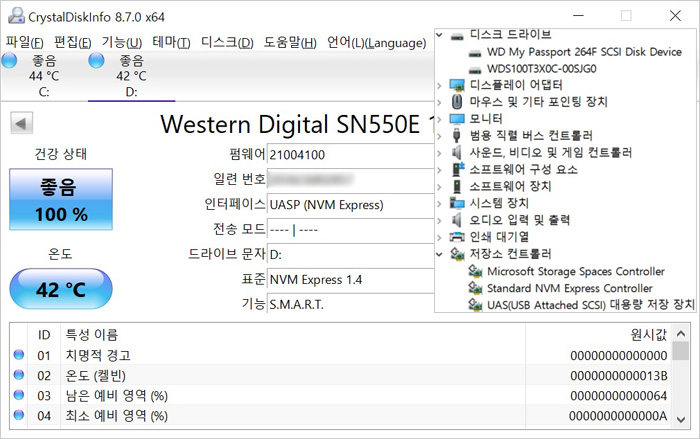Image resolution: width=700 pixels, height=439 pixels.
Task: Click the transfer mode field ---- | ----
Action: coord(350,230)
